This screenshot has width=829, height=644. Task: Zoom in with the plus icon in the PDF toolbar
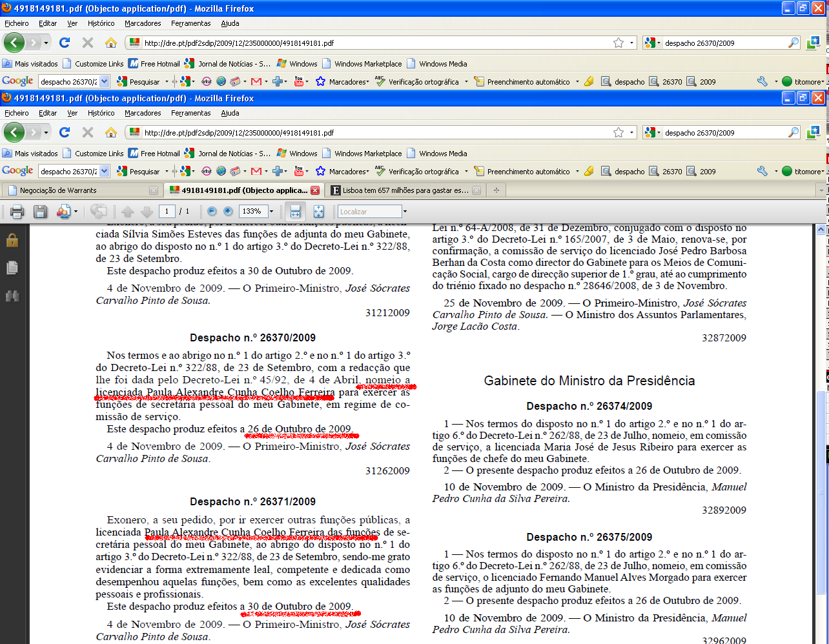pos(228,212)
